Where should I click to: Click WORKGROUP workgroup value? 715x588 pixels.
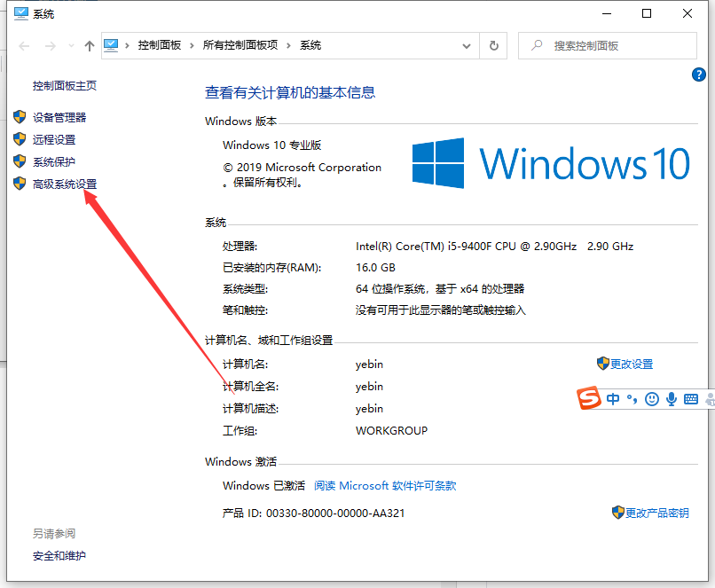392,431
